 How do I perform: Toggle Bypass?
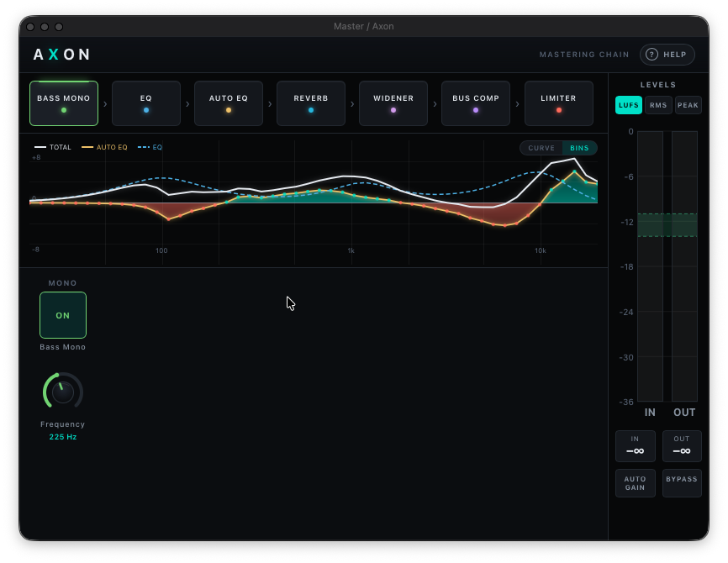(682, 483)
